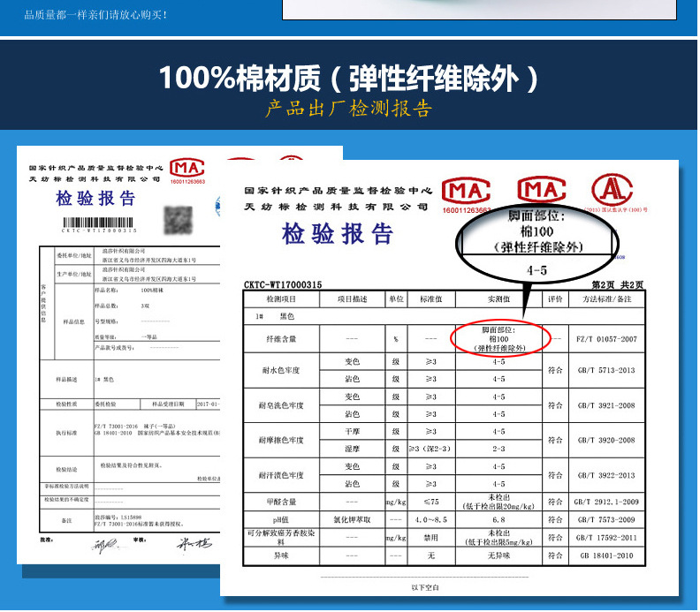This screenshot has width=700, height=612.
Task: Click the "纤维含量" row label
Action: [x=281, y=339]
